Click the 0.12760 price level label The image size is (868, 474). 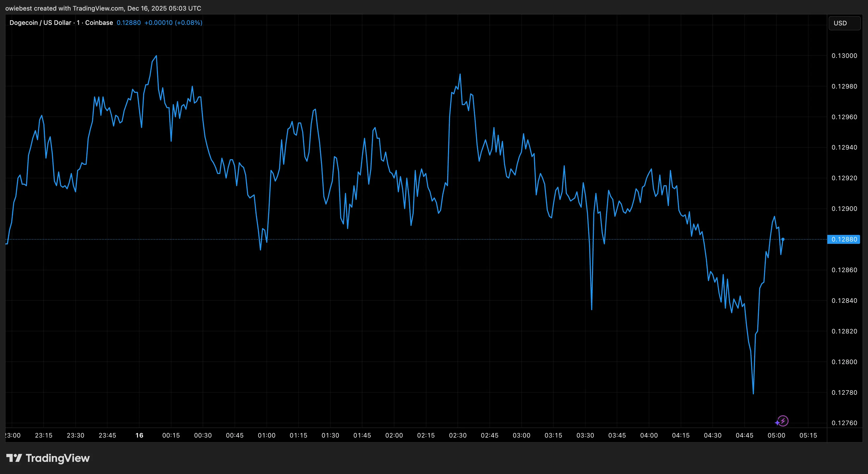pos(845,423)
